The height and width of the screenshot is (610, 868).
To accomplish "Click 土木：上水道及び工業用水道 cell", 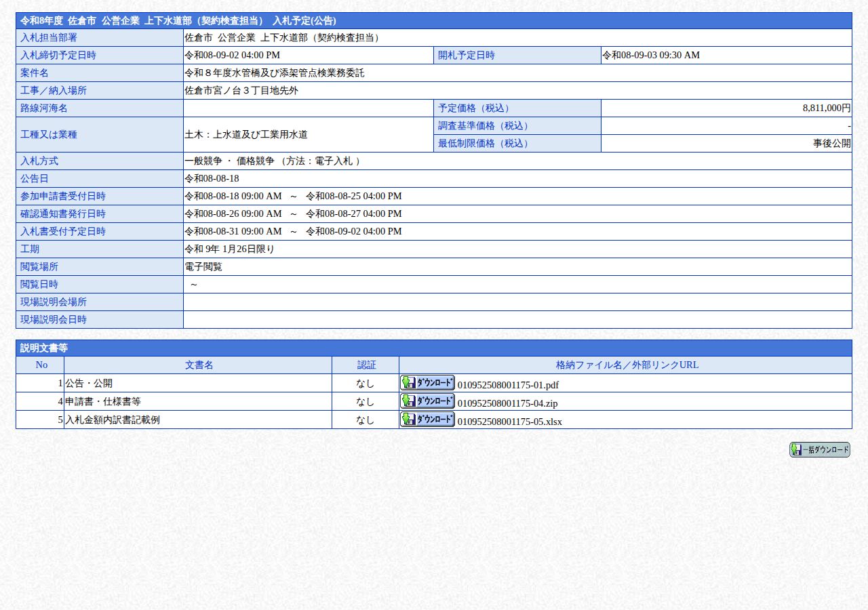I will pyautogui.click(x=309, y=134).
